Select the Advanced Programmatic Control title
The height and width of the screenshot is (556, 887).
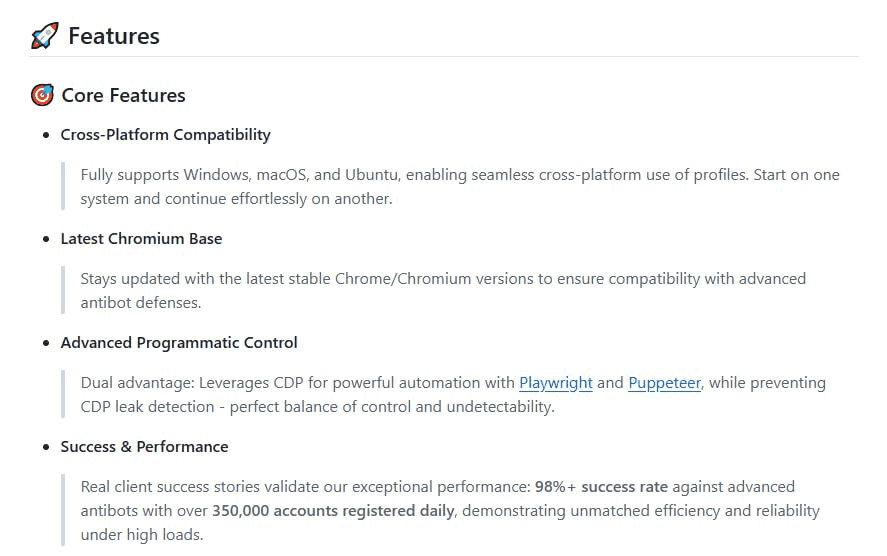click(x=179, y=343)
